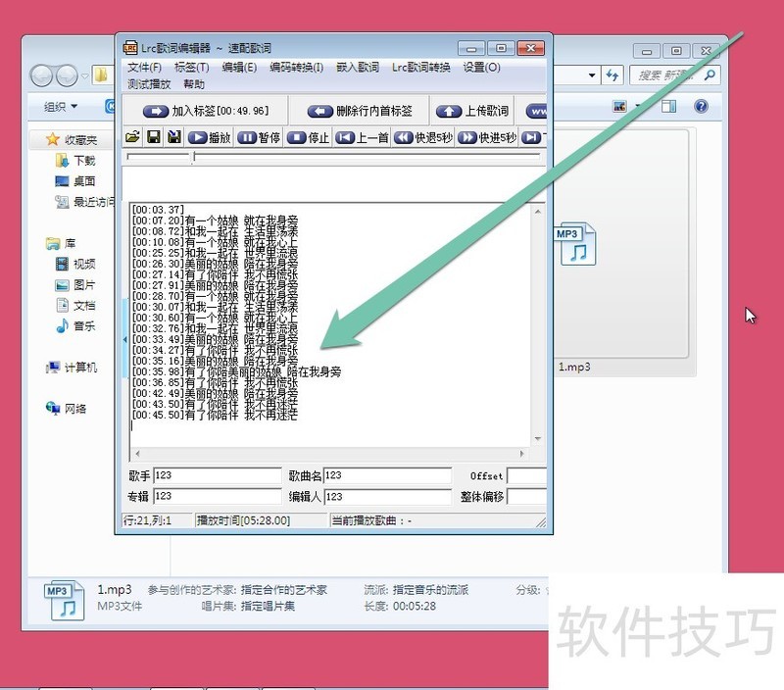Screen dimensions: 784x690
Task: Click 快退5秒 rewind button
Action: tap(423, 137)
